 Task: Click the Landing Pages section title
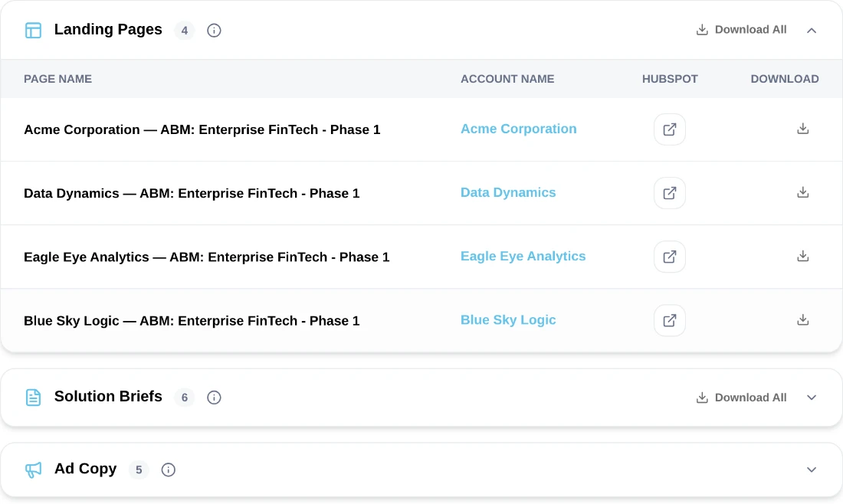pos(108,30)
